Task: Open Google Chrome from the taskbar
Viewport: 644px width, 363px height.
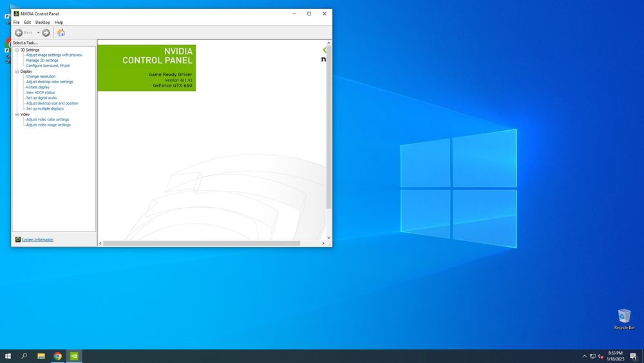Action: pos(57,356)
